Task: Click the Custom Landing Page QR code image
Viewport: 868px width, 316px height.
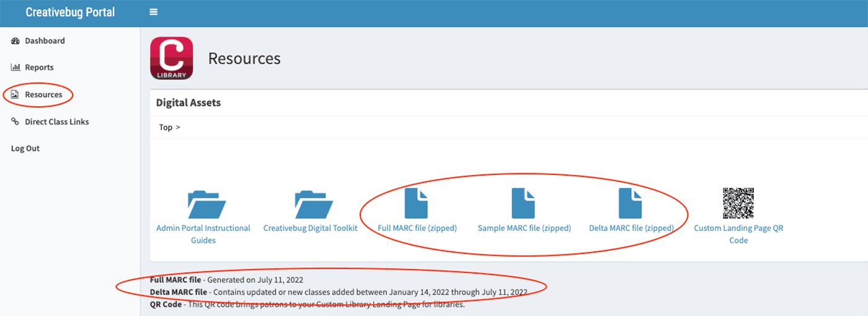Action: 738,203
